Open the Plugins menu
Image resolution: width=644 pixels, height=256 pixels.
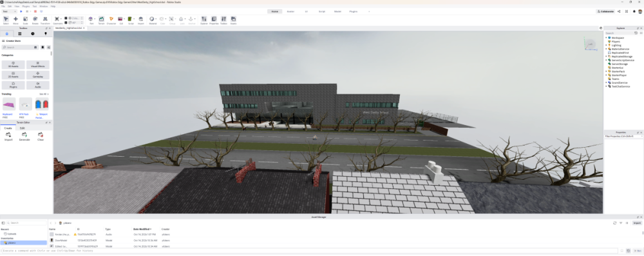coord(26,6)
